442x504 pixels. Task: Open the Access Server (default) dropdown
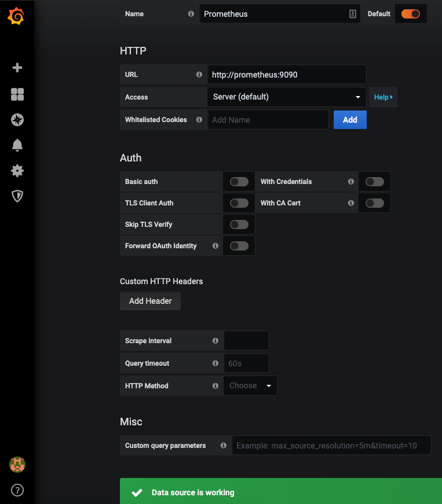point(287,97)
